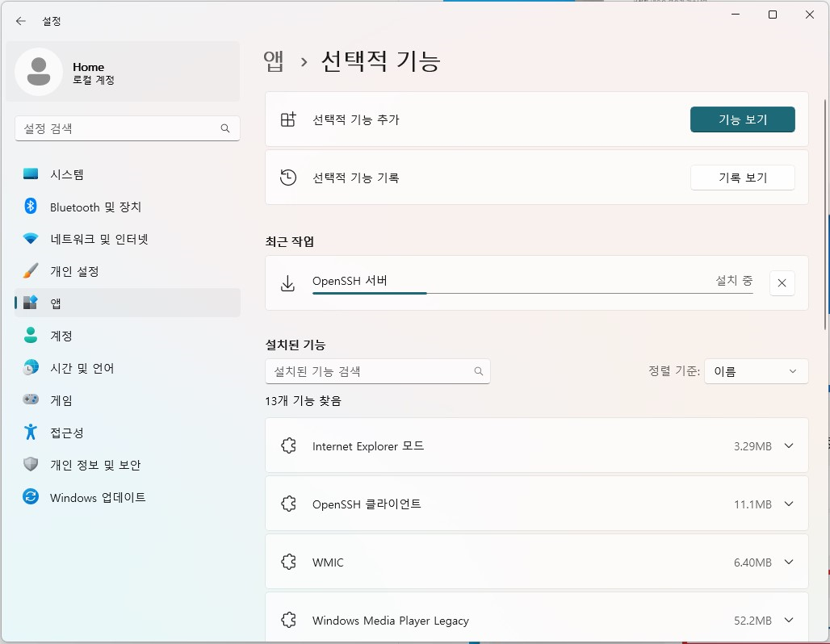Open 개인 정보 및 보안 category
The width and height of the screenshot is (830, 644).
(128, 464)
